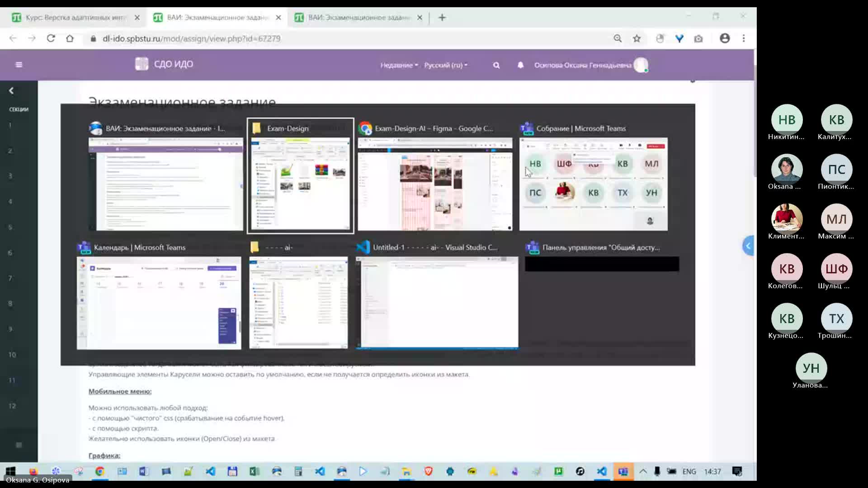Show hidden system tray icons chevron
Image resolution: width=868 pixels, height=488 pixels.
tap(643, 471)
